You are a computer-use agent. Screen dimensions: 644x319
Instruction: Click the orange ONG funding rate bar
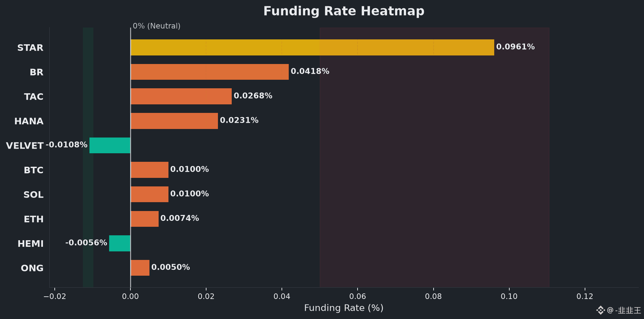(140, 268)
